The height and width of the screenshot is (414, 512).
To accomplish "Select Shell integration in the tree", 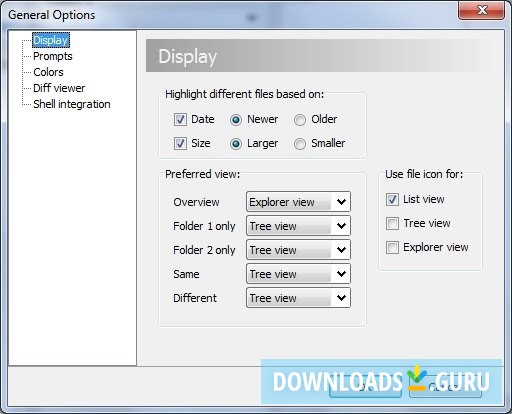I will [x=72, y=104].
